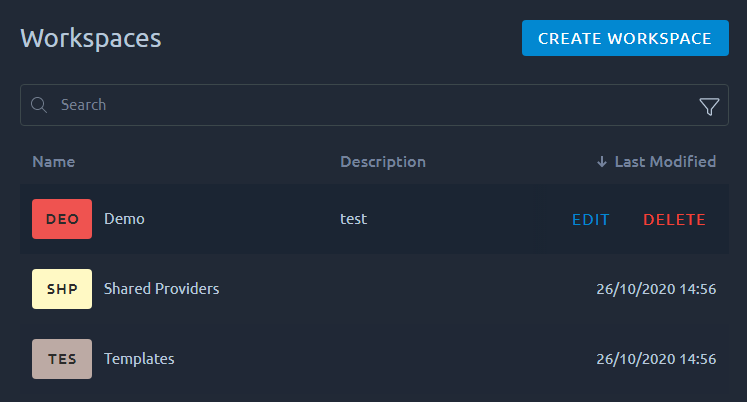Open the Shared Providers workspace
The image size is (747, 402).
point(162,289)
